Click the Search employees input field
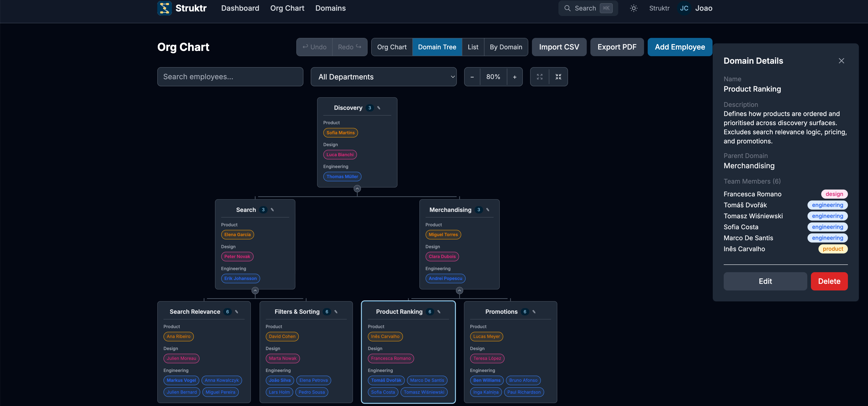The height and width of the screenshot is (406, 868). [230, 76]
